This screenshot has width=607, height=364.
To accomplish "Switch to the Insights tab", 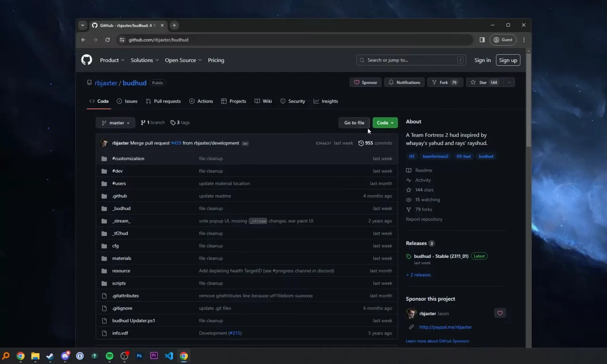I will point(326,101).
